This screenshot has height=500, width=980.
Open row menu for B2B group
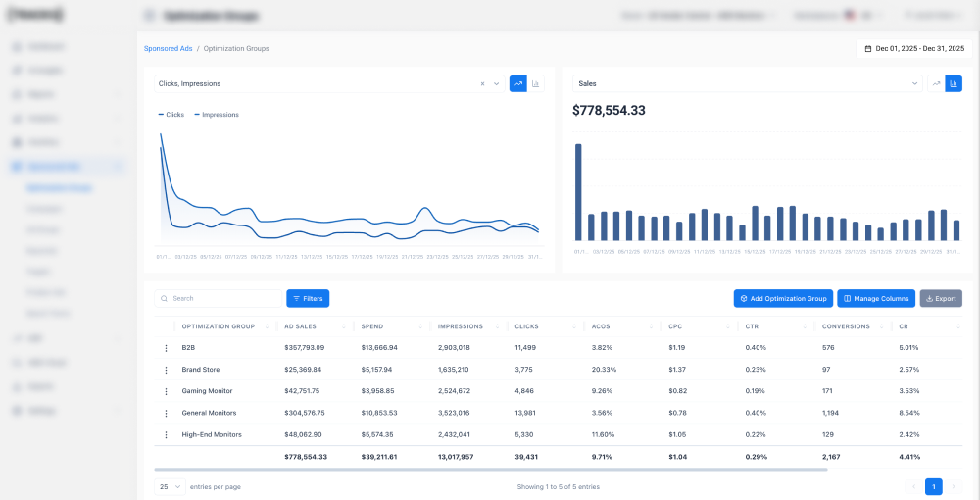click(166, 348)
